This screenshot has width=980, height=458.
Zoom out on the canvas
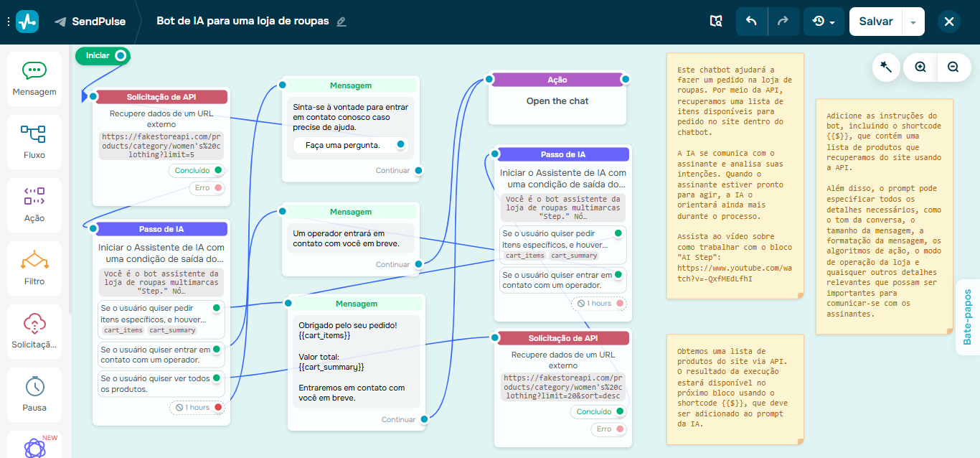click(953, 67)
